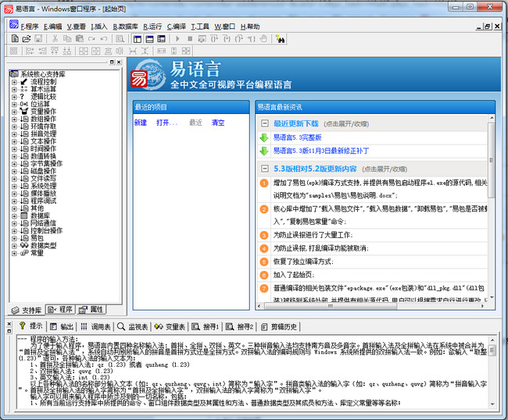Open 易语言5.3完整版 download link
The width and height of the screenshot is (508, 420).
[x=298, y=137]
